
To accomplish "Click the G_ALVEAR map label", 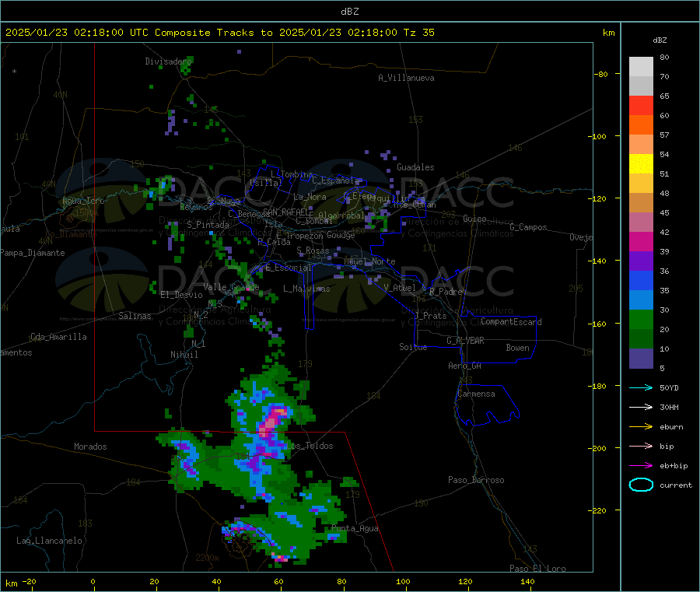I will click(x=465, y=341).
